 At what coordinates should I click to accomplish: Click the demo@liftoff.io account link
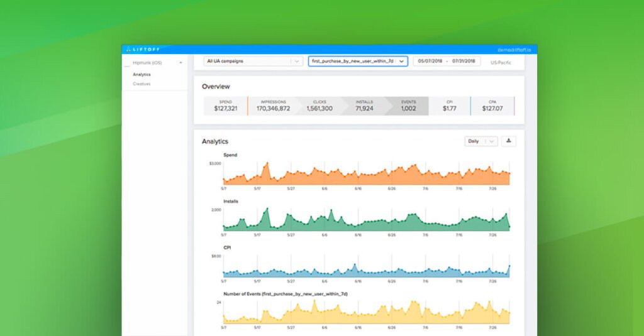514,50
